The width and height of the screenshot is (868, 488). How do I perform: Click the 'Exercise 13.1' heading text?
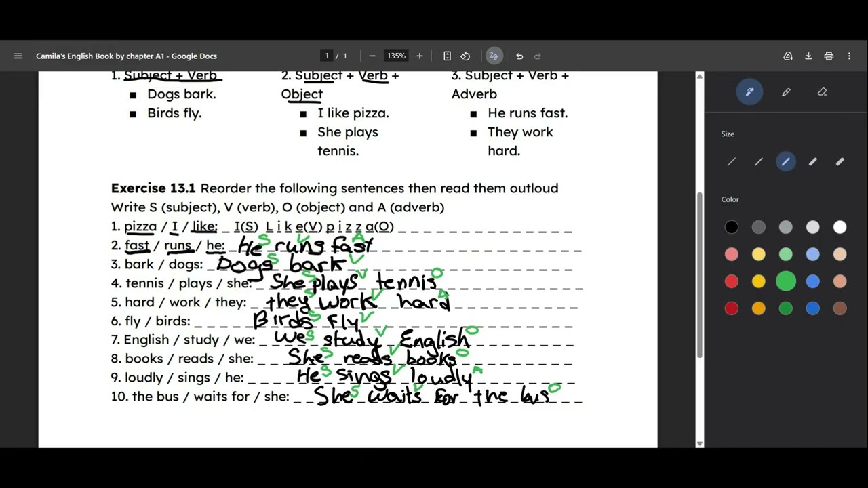pos(153,188)
